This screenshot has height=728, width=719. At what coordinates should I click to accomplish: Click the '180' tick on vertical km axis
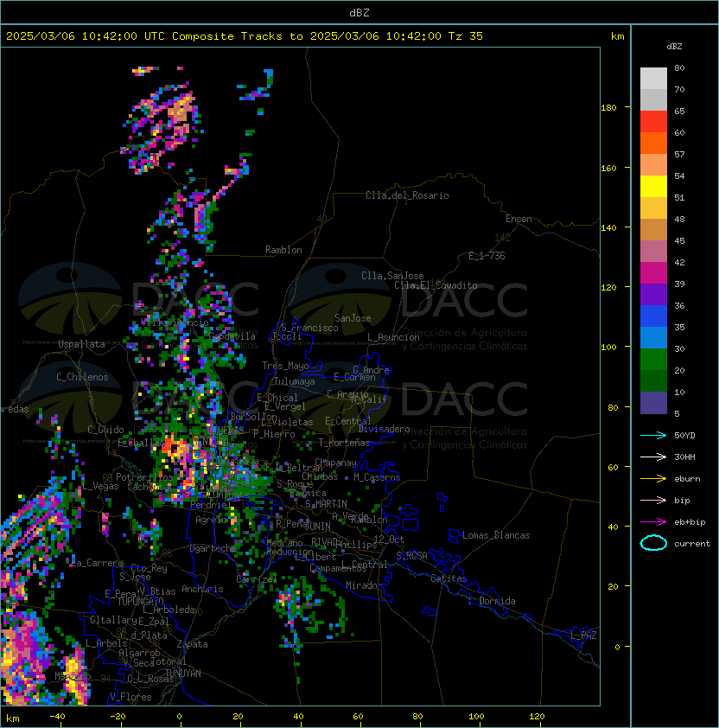point(608,108)
